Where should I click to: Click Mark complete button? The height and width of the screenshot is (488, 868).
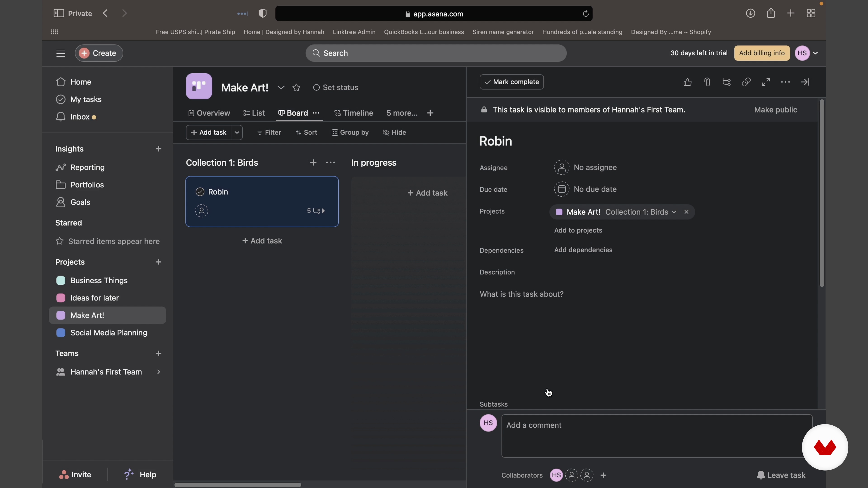[512, 82]
